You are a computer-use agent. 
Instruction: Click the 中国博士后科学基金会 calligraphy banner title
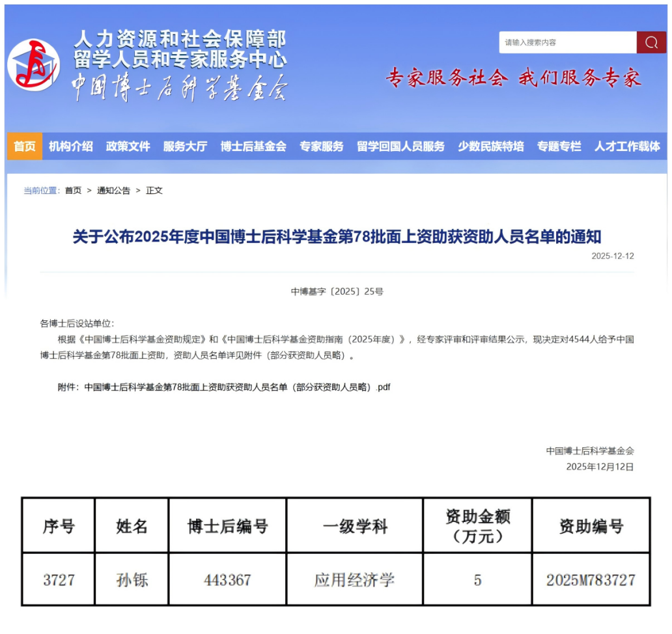[179, 87]
